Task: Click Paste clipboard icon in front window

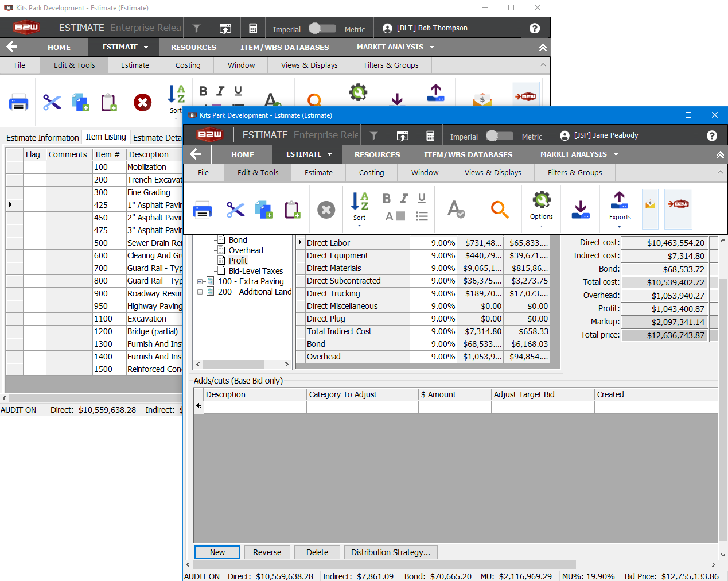Action: (293, 210)
